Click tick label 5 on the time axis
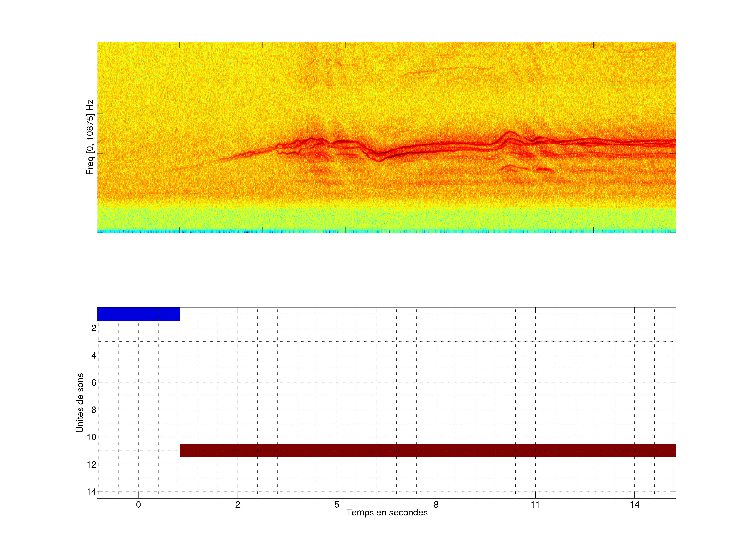The height and width of the screenshot is (560, 747). click(x=337, y=505)
